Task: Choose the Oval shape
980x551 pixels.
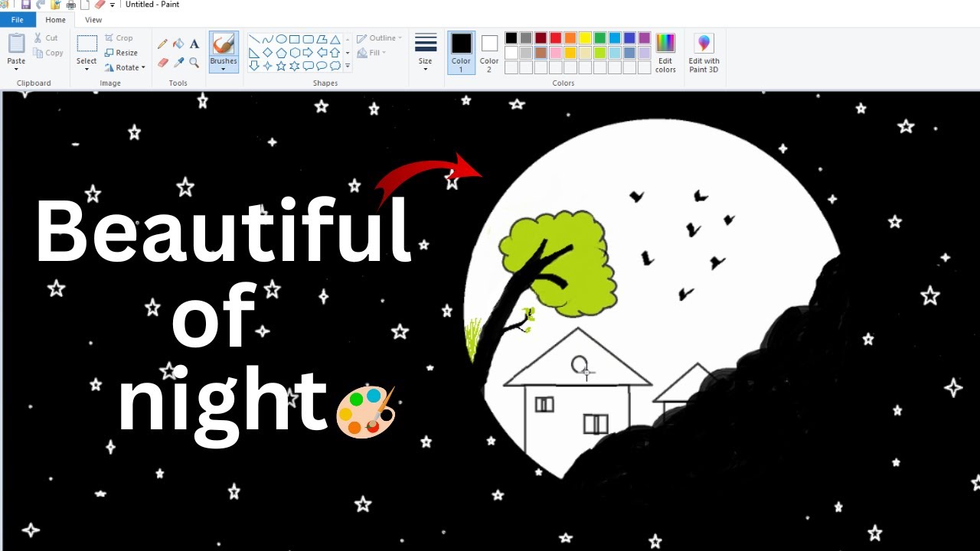Action: pos(281,39)
